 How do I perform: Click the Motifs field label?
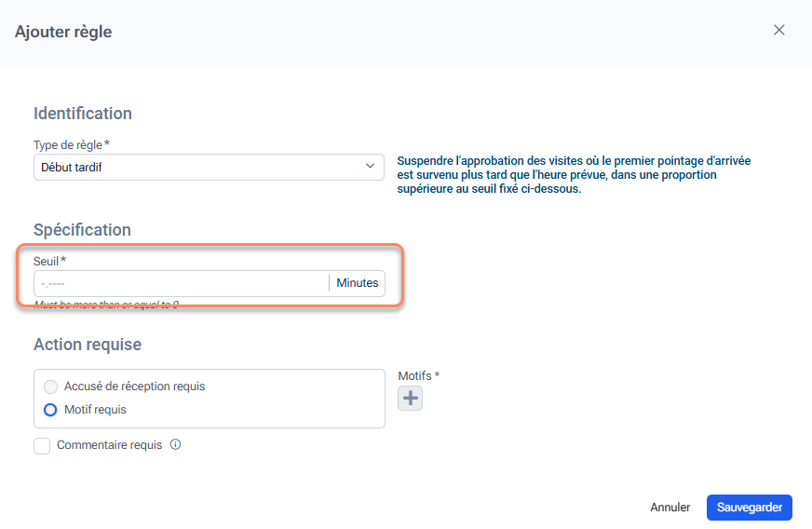click(x=415, y=375)
